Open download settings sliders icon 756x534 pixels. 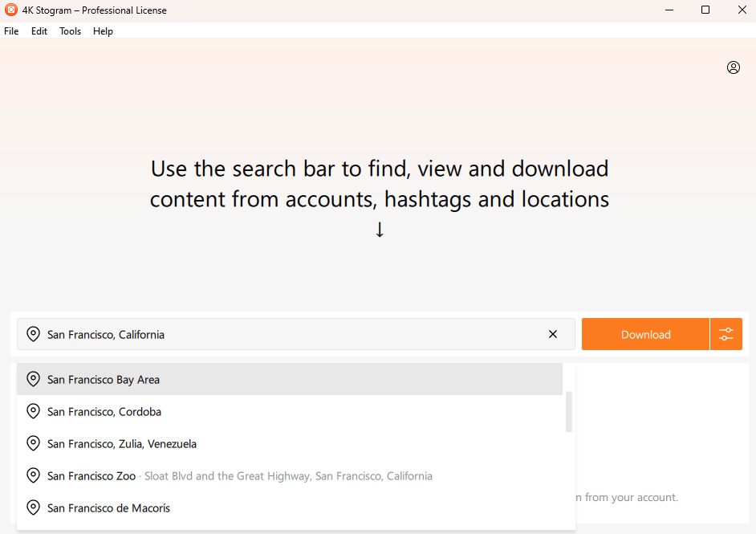click(x=726, y=334)
